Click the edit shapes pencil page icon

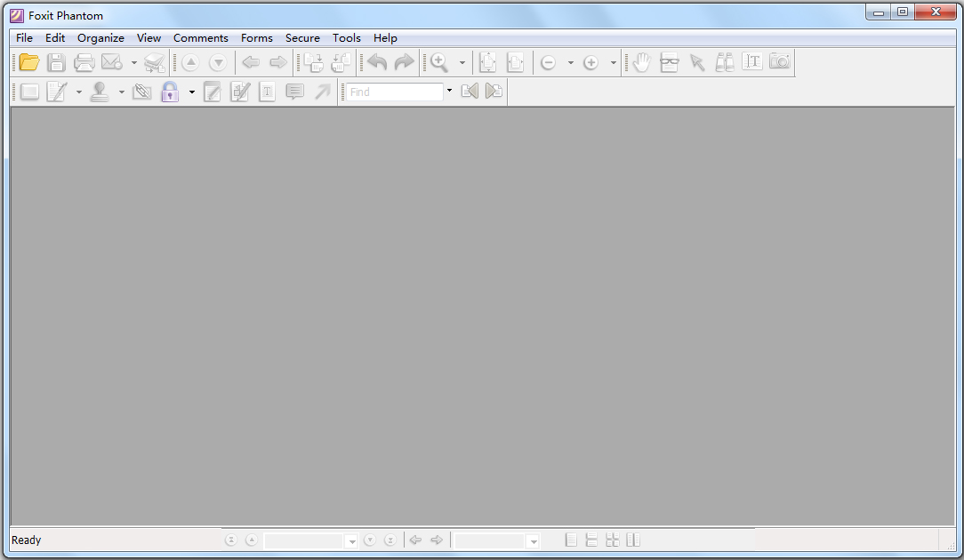pos(240,92)
